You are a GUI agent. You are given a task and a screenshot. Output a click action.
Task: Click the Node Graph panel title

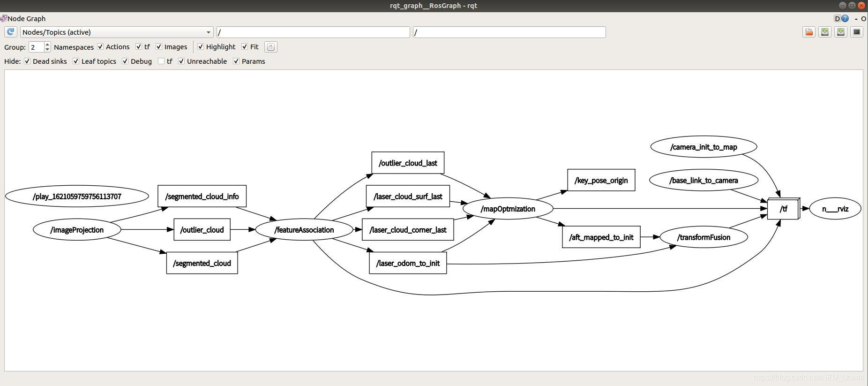(27, 19)
